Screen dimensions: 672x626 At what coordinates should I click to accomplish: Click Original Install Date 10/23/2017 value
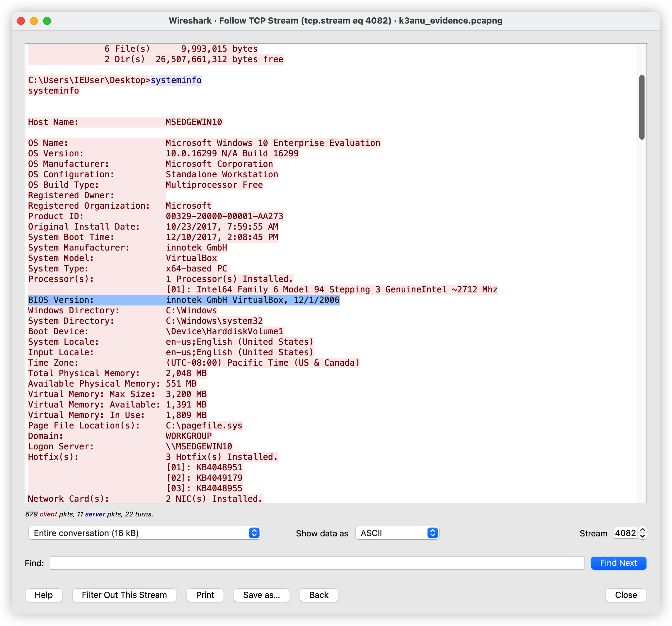[x=222, y=227]
